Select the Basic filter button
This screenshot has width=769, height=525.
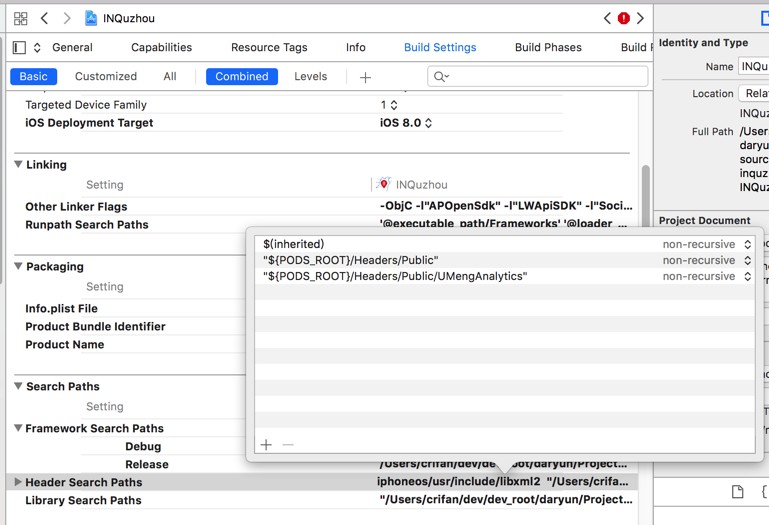pos(33,77)
